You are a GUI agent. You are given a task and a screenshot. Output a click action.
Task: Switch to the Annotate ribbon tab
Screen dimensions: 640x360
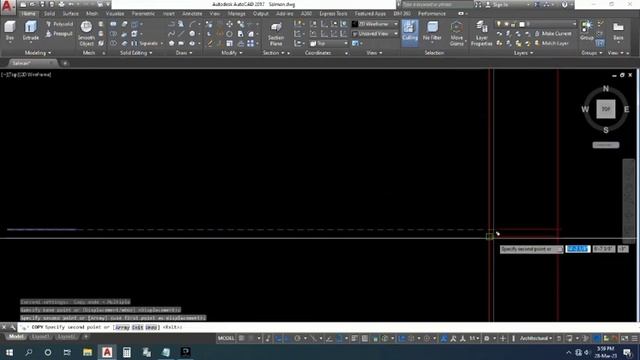(x=192, y=13)
